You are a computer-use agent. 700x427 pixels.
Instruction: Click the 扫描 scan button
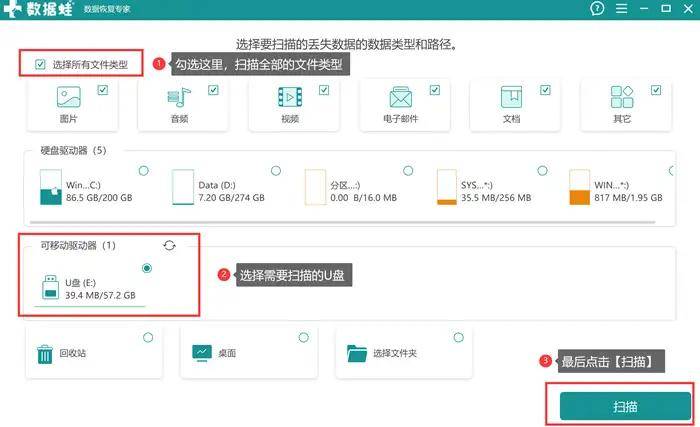(x=625, y=406)
